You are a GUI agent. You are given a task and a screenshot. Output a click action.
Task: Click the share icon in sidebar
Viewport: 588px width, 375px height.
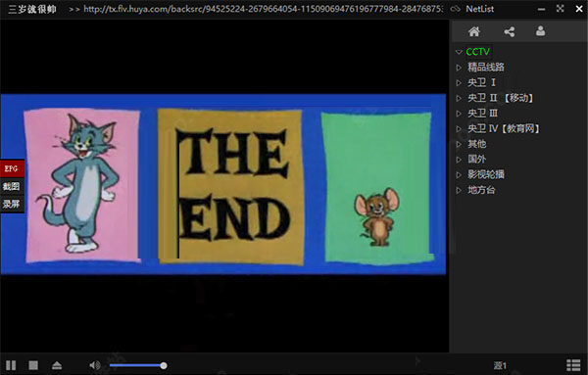pos(509,31)
